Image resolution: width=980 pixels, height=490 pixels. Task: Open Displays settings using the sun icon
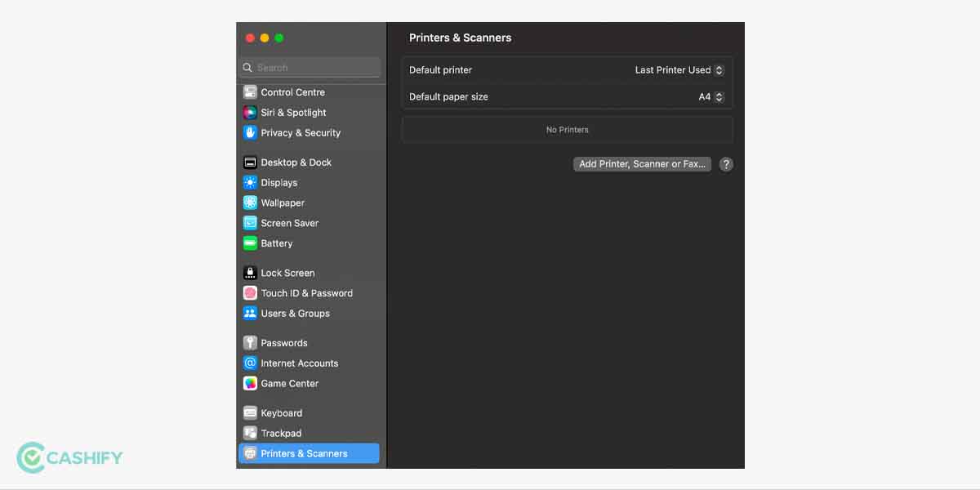pyautogui.click(x=250, y=182)
